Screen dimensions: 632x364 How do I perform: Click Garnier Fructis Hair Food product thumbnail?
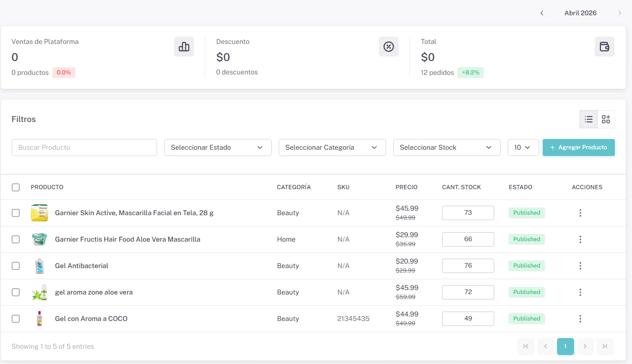click(x=39, y=239)
